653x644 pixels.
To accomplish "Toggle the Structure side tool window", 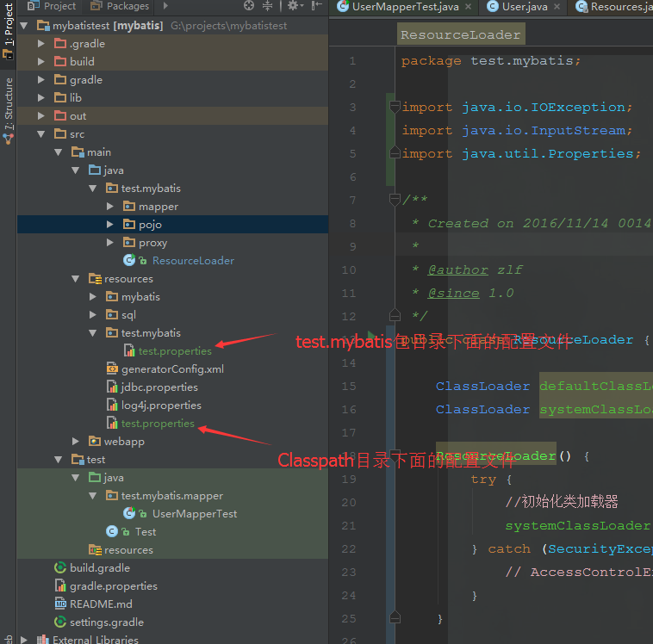I will point(8,110).
